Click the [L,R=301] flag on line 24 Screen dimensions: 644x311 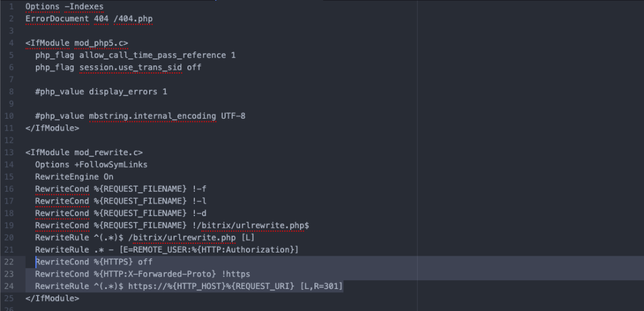coord(321,286)
